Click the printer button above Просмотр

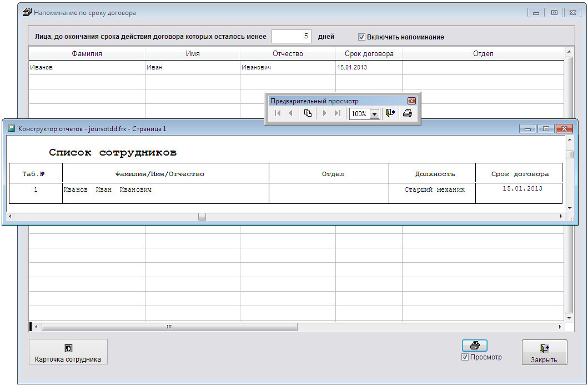tap(474, 346)
